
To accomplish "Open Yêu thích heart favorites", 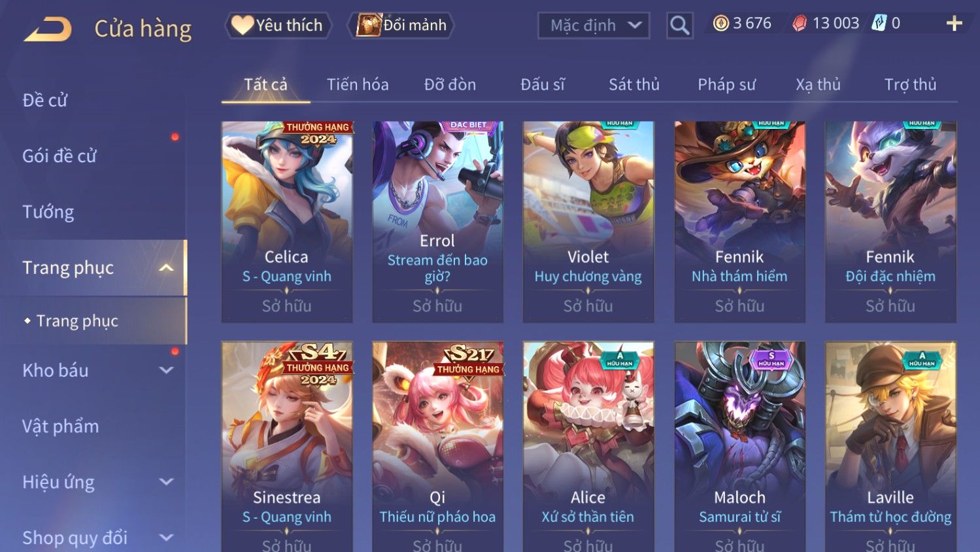I will point(278,26).
